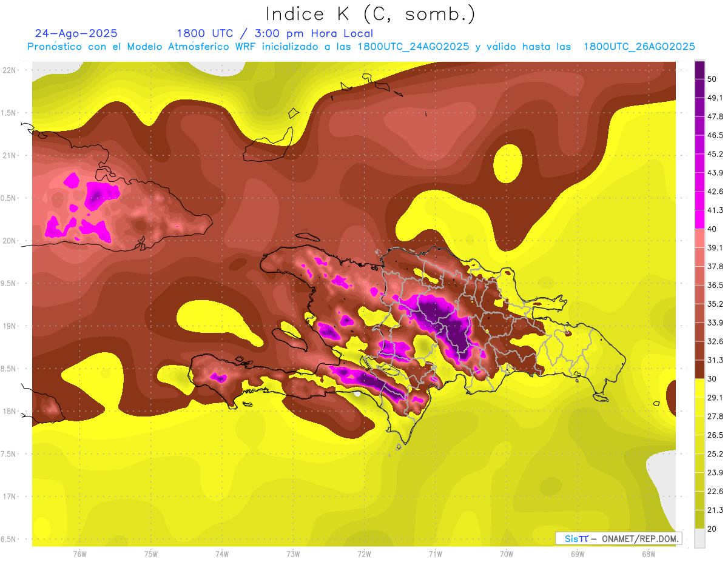Click the "22.6" color scale value

click(715, 491)
